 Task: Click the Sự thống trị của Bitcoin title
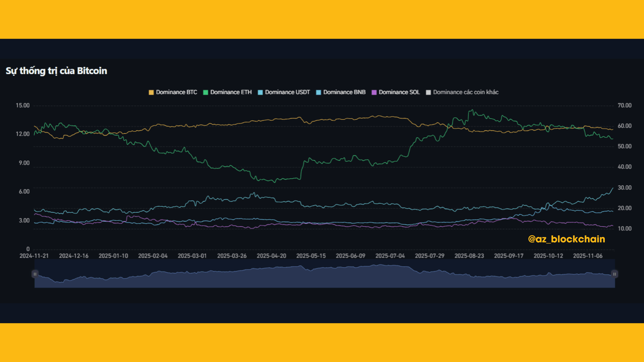[x=56, y=71]
